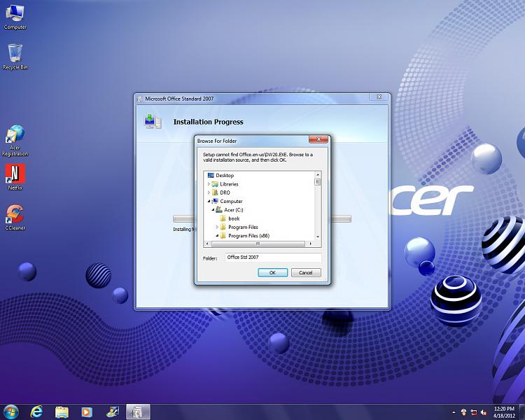Click the installer icon beside Installation Progress
Image resolution: width=525 pixels, height=420 pixels.
pyautogui.click(x=153, y=121)
